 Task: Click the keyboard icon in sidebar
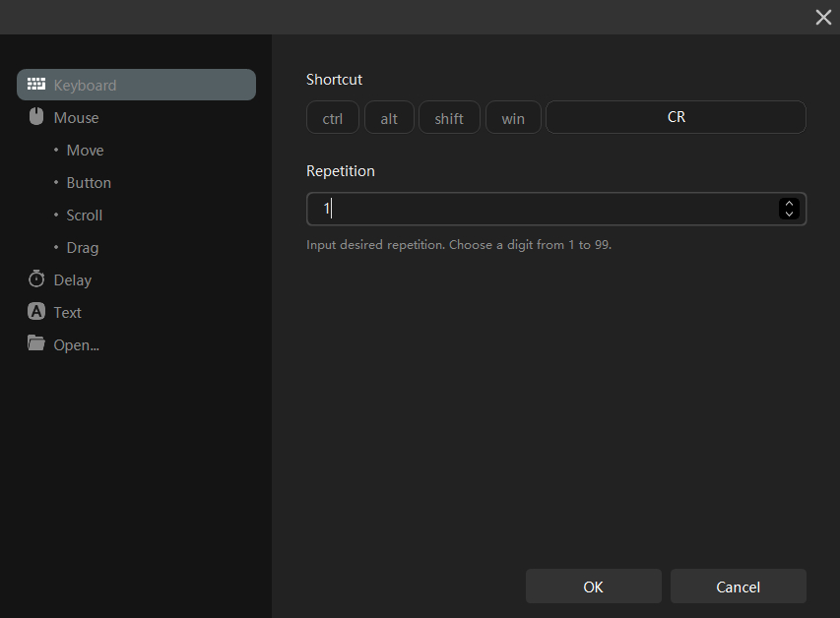tap(36, 85)
